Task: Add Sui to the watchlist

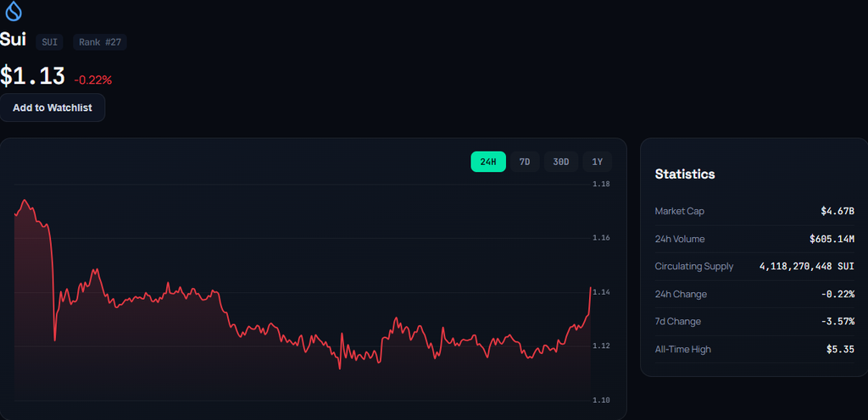Action: pos(53,108)
